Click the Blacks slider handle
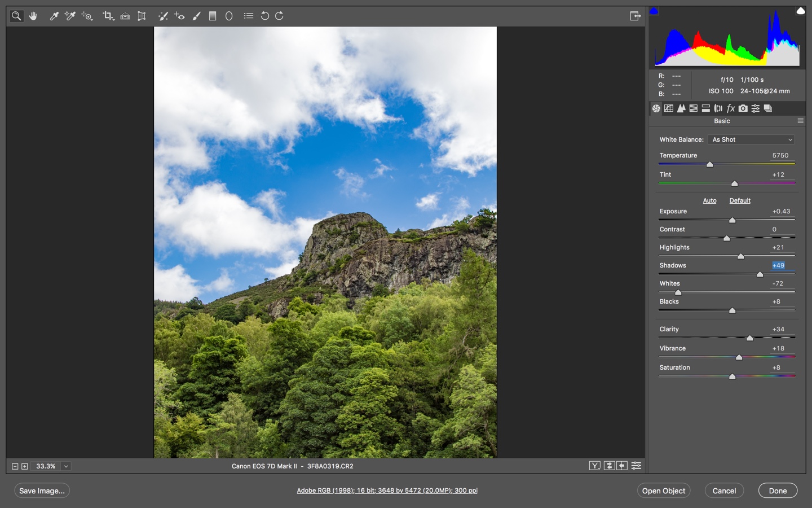Screen dimensions: 812x508 point(732,310)
